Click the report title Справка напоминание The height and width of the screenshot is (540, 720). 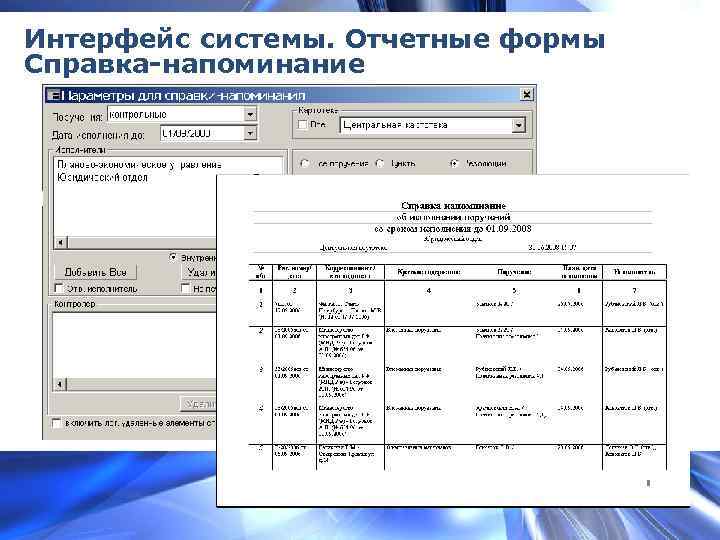pyautogui.click(x=453, y=205)
